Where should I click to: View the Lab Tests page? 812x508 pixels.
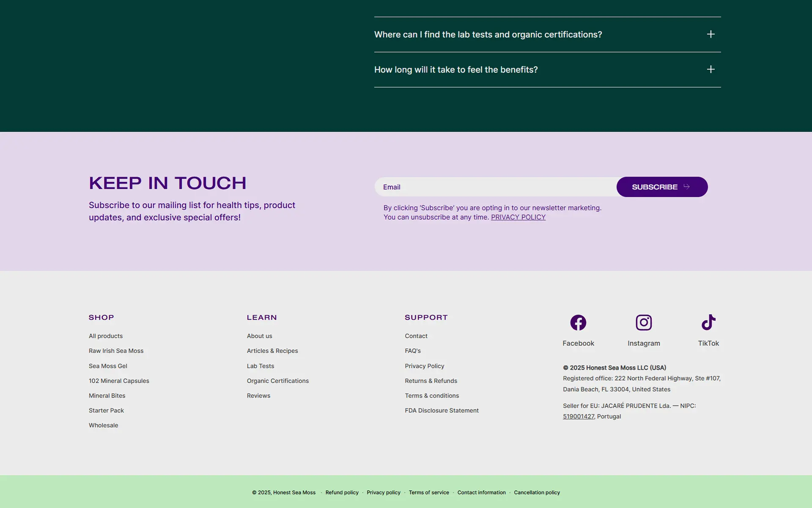tap(261, 366)
